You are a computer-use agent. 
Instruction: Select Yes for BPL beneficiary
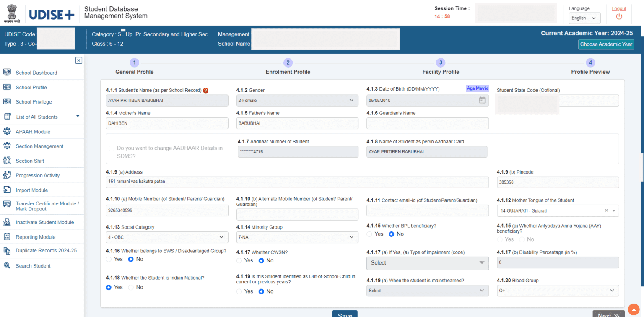(369, 234)
